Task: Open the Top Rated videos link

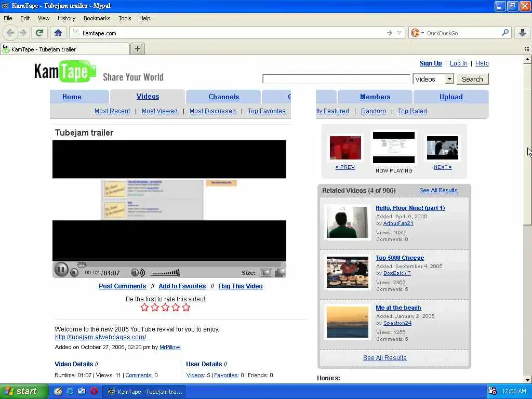Action: click(412, 111)
